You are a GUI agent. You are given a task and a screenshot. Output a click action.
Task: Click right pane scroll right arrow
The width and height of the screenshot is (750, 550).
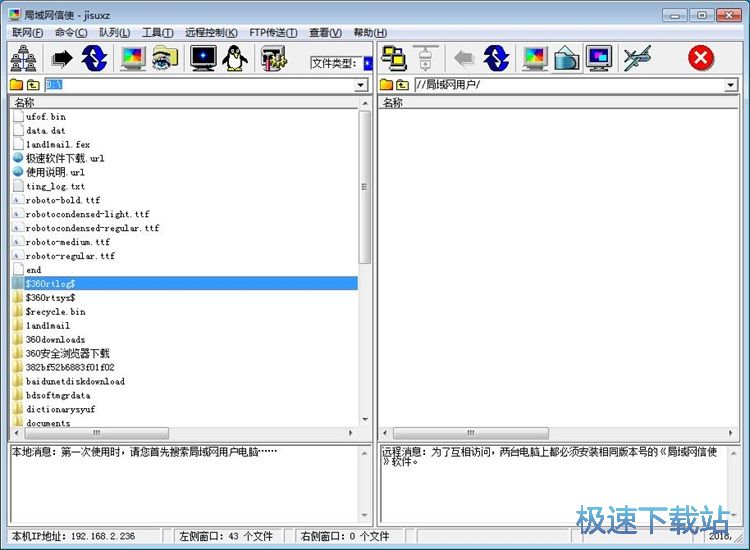730,433
